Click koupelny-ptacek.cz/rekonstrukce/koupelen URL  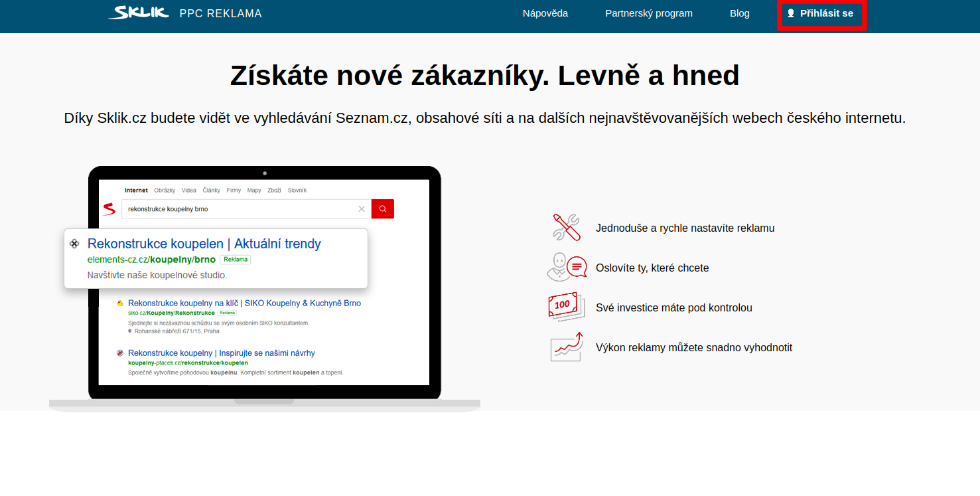[188, 363]
